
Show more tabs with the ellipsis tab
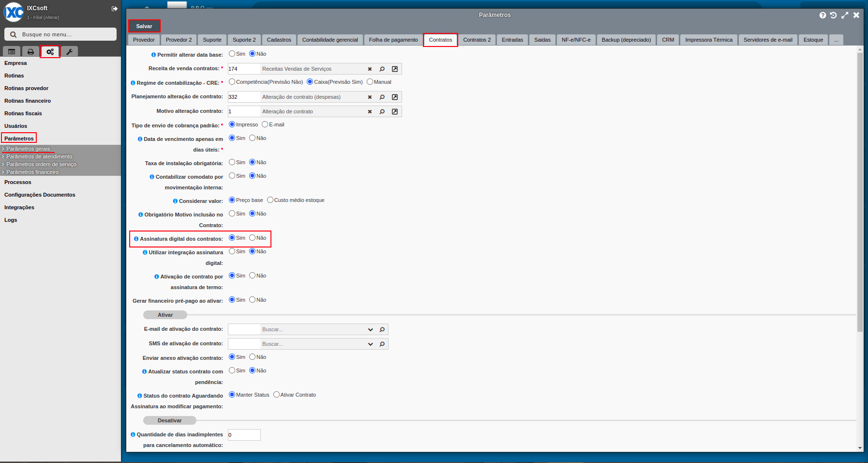(x=836, y=40)
